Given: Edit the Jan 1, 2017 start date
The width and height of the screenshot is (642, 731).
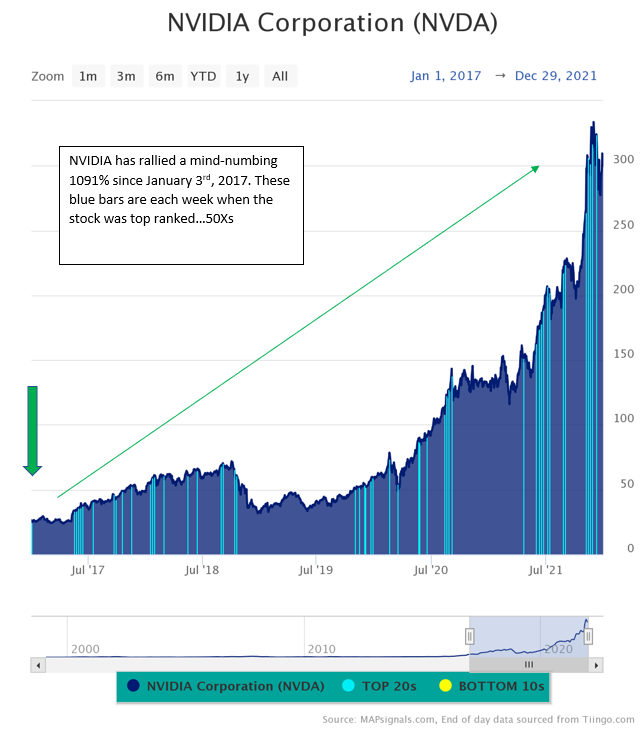Looking at the screenshot, I should [x=446, y=76].
